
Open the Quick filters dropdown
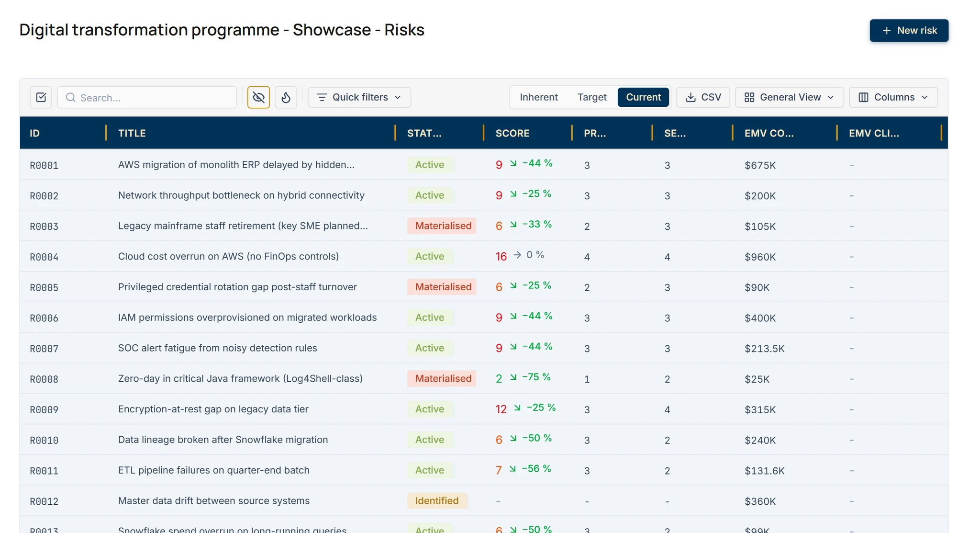click(x=359, y=97)
